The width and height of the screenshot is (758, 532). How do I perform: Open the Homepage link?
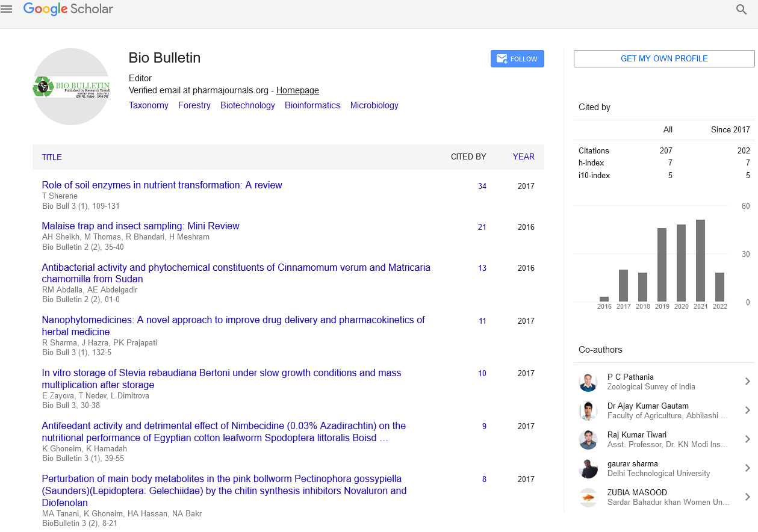point(297,90)
